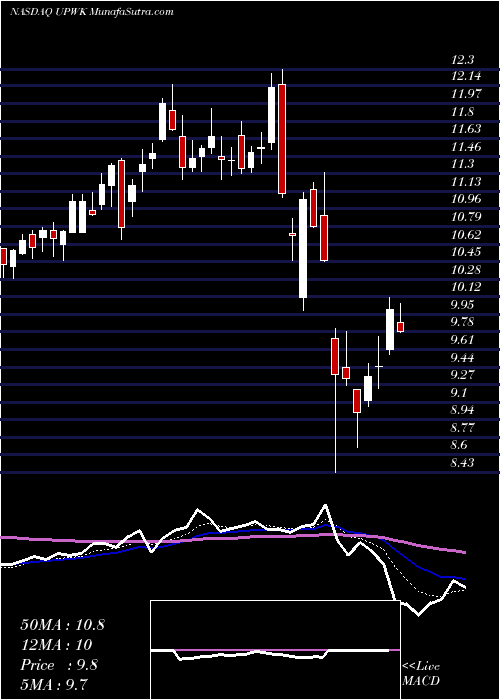Screen dimensions: 500x700
Task: Click the 10.62 price axis label
Action: point(467,234)
